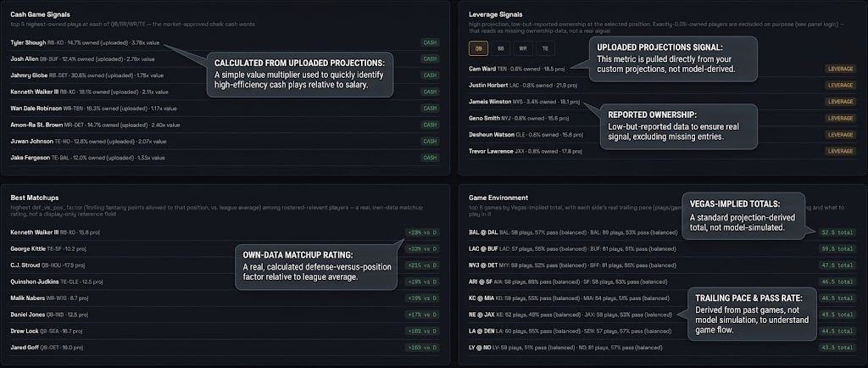Image resolution: width=868 pixels, height=368 pixels.
Task: Click CASH badge beside Jake Fergeson
Action: (x=430, y=158)
